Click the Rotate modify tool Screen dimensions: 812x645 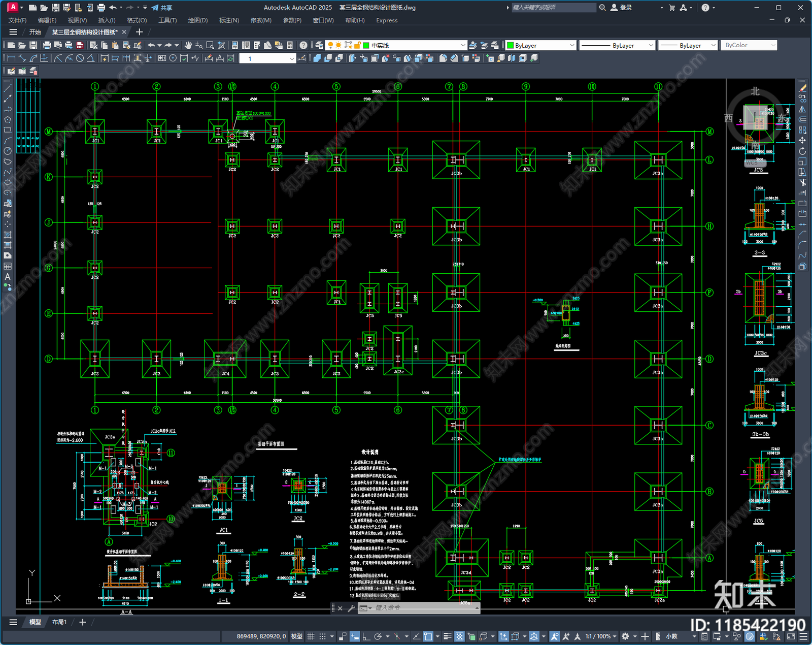(803, 151)
